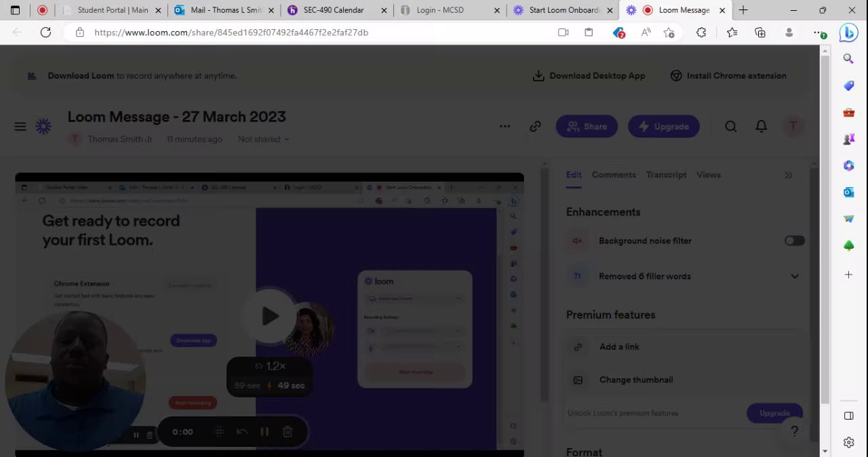Expand Removed 6 filler words section
This screenshot has width=868, height=457.
[794, 276]
